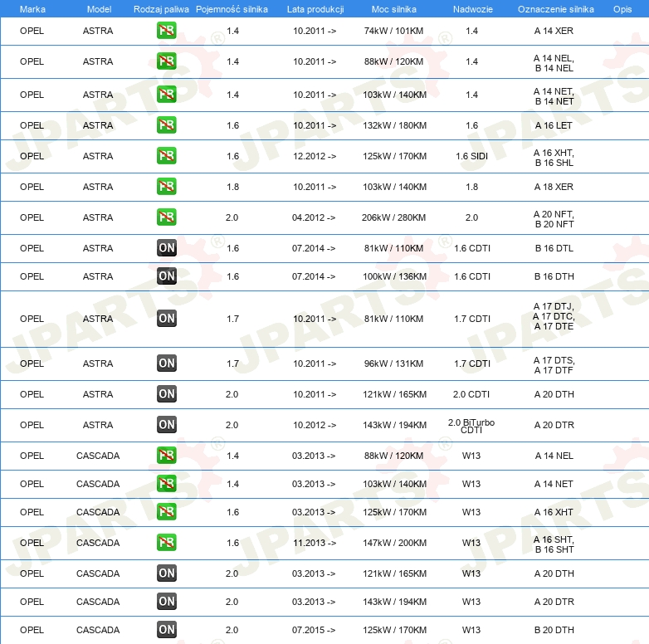The image size is (649, 644).
Task: Click the Oznaczenie silnika column header
Action: point(555,8)
